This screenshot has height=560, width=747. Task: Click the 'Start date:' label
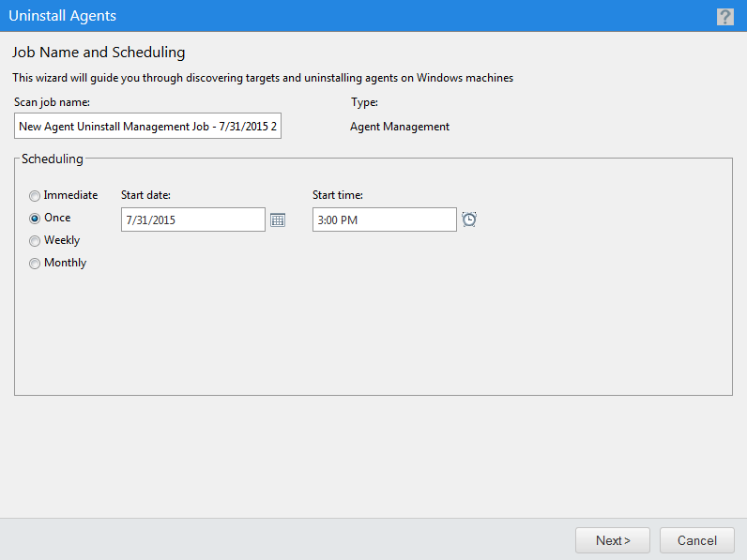tap(145, 195)
